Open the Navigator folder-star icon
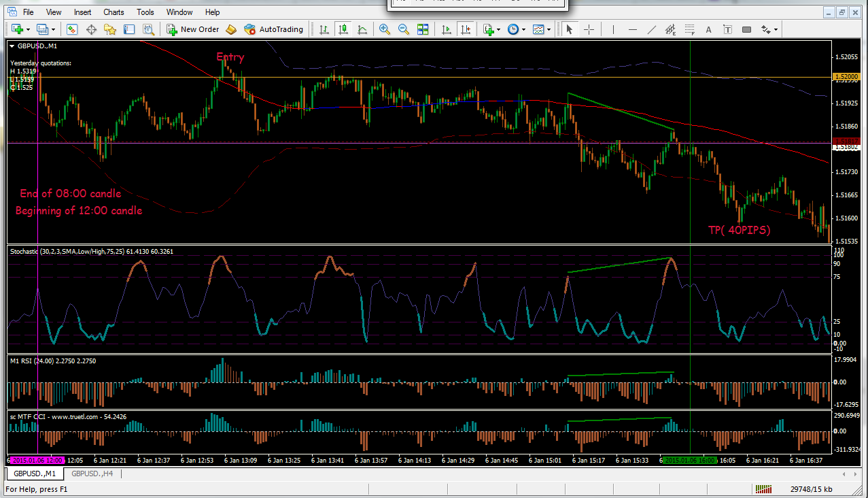The image size is (868, 498). (x=110, y=29)
